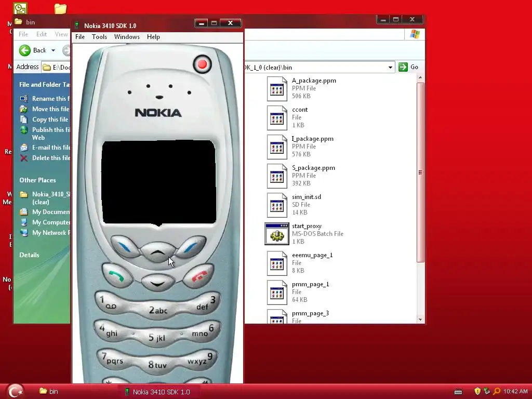532x399 pixels.
Task: Tap the red end call key on the phone
Action: [x=198, y=276]
